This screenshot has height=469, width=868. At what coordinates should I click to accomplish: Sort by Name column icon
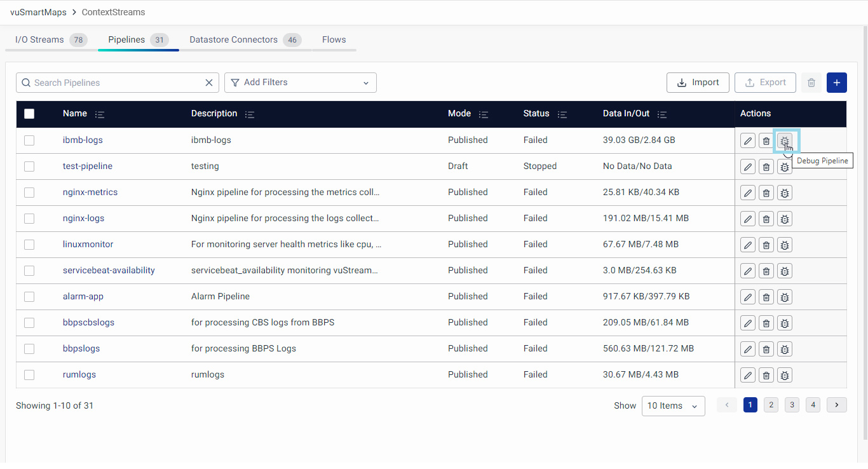[100, 114]
